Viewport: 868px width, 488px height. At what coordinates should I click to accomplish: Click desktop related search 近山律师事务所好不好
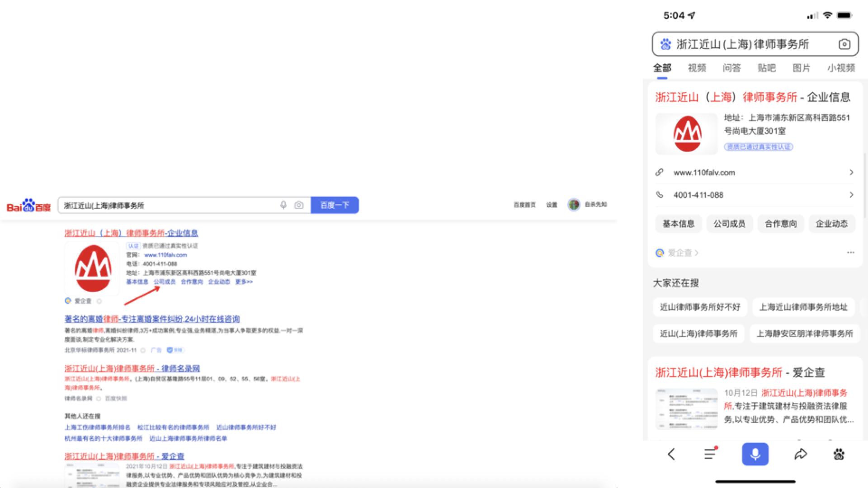click(246, 427)
